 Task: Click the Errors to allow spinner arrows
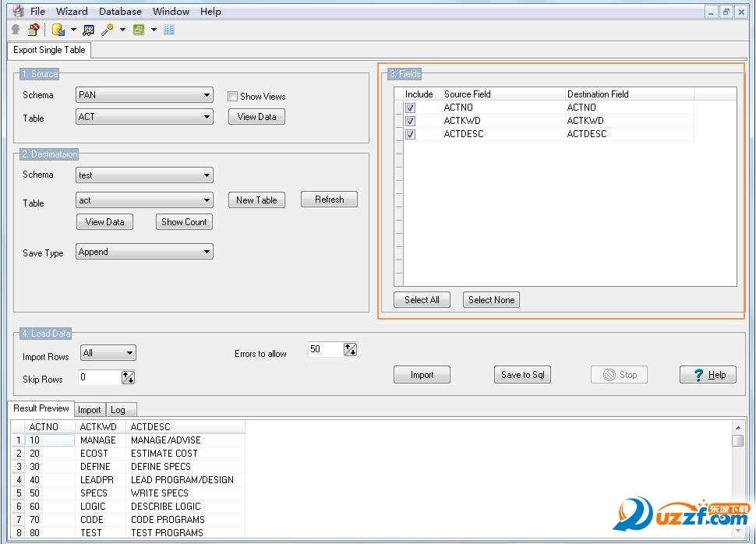pyautogui.click(x=350, y=350)
